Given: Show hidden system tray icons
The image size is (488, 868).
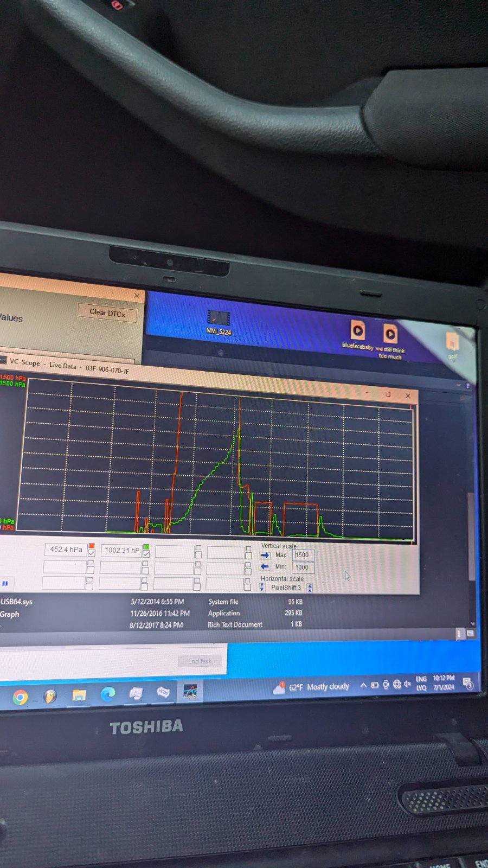Looking at the screenshot, I should point(363,685).
